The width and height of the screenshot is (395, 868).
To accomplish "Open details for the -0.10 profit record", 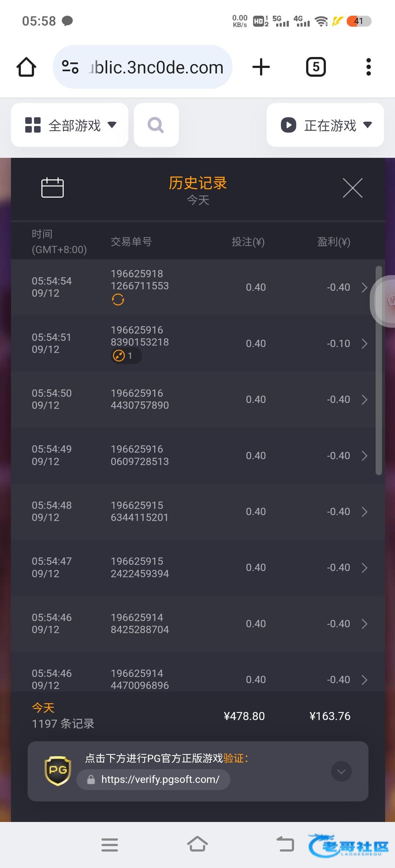I will pos(364,343).
